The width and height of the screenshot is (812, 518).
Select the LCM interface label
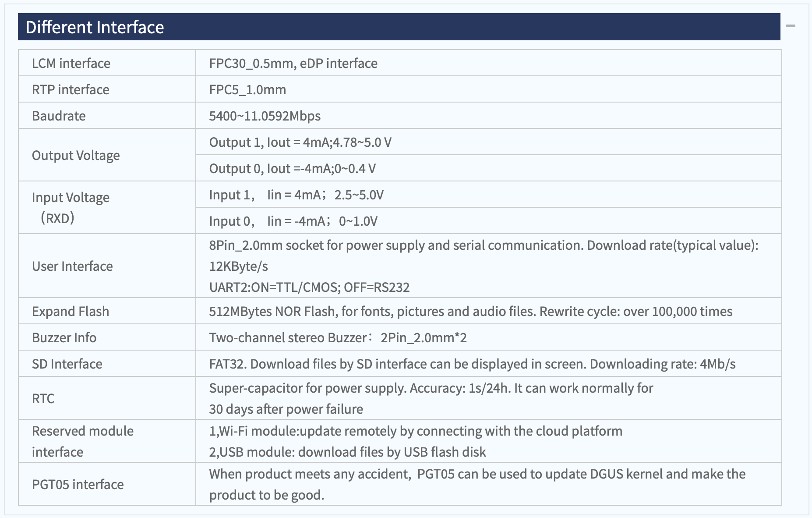(71, 63)
